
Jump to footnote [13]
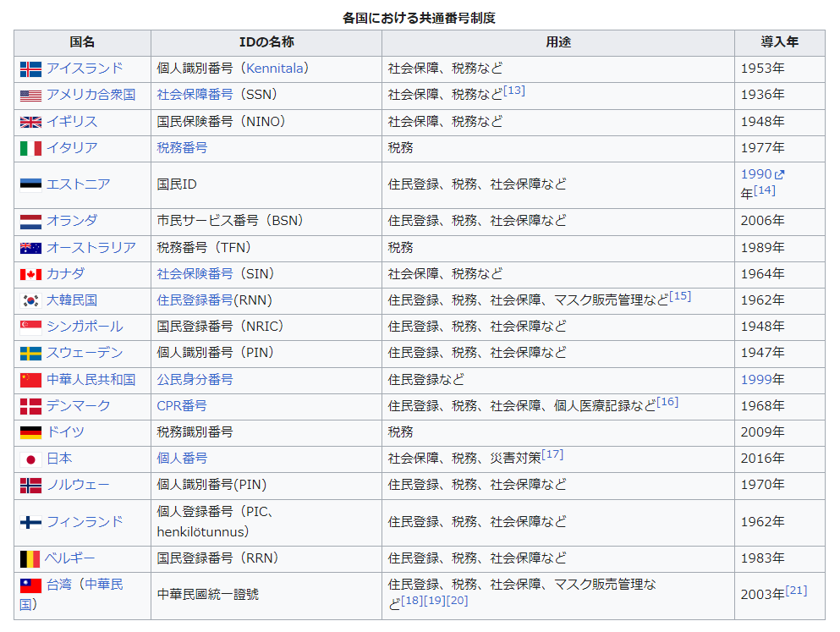click(514, 91)
